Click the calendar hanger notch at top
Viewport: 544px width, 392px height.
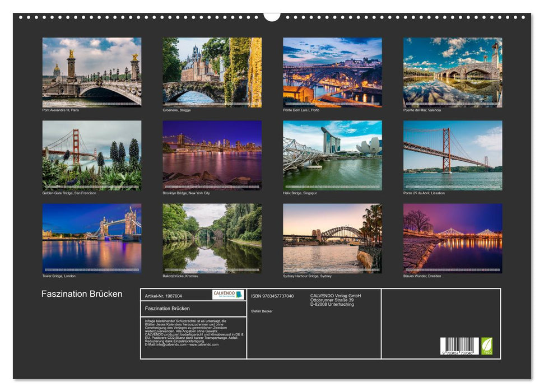272,16
